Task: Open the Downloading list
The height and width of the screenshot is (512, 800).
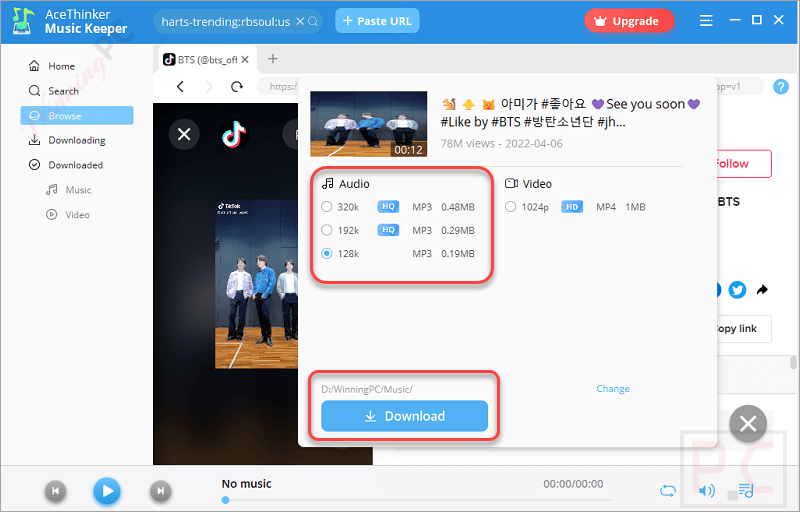Action: [67, 140]
